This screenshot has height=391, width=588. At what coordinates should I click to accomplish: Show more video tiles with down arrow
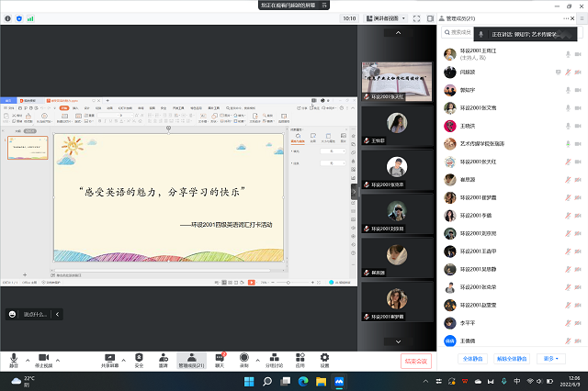pos(398,341)
